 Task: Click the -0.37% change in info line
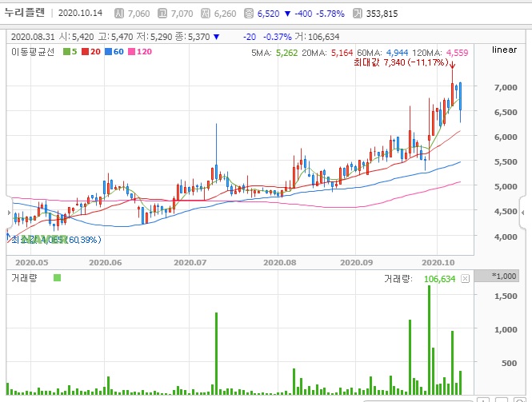click(277, 37)
